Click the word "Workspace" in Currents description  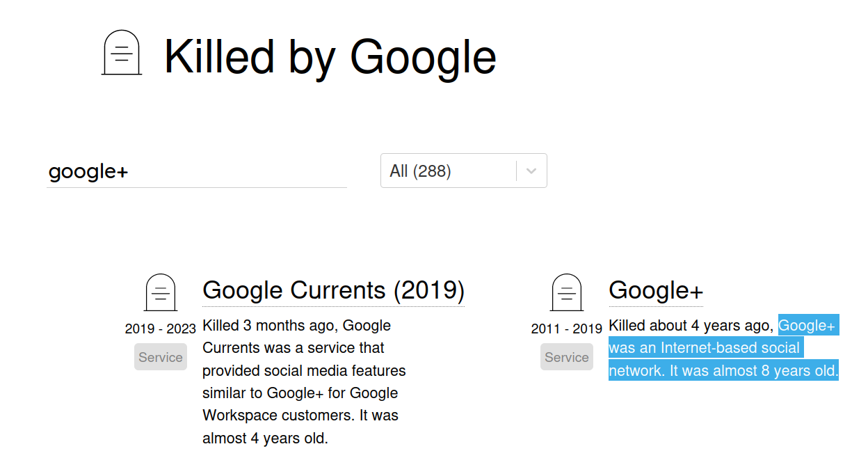click(240, 416)
